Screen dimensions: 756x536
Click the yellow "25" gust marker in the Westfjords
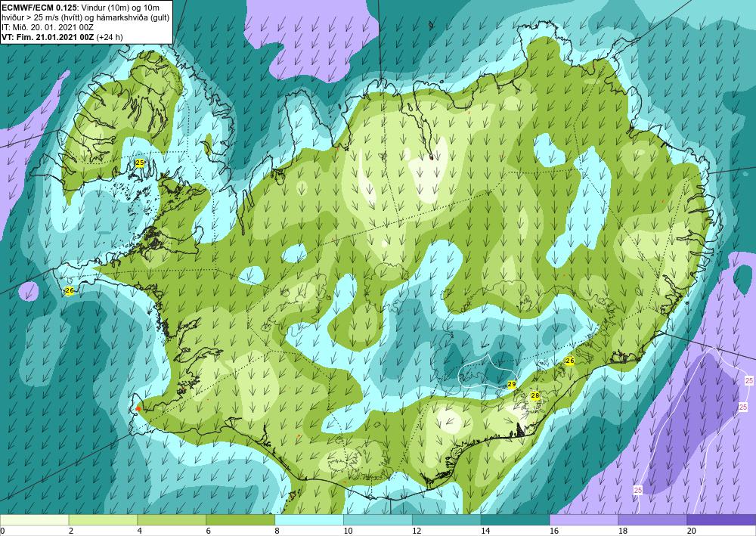(x=140, y=163)
